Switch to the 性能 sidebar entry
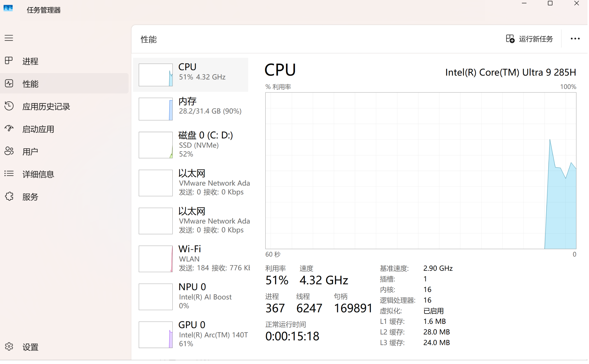This screenshot has width=589, height=364. click(x=31, y=83)
